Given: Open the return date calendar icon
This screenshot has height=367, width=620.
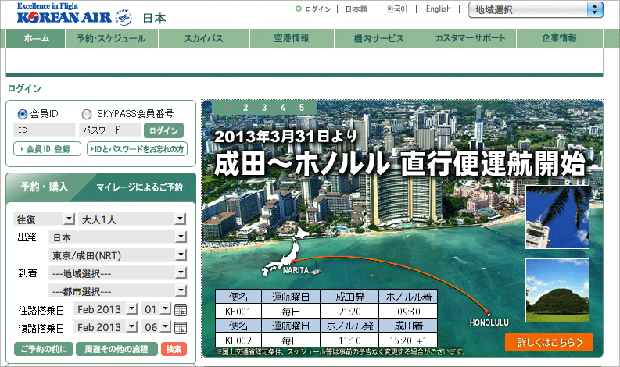Looking at the screenshot, I should 180,328.
